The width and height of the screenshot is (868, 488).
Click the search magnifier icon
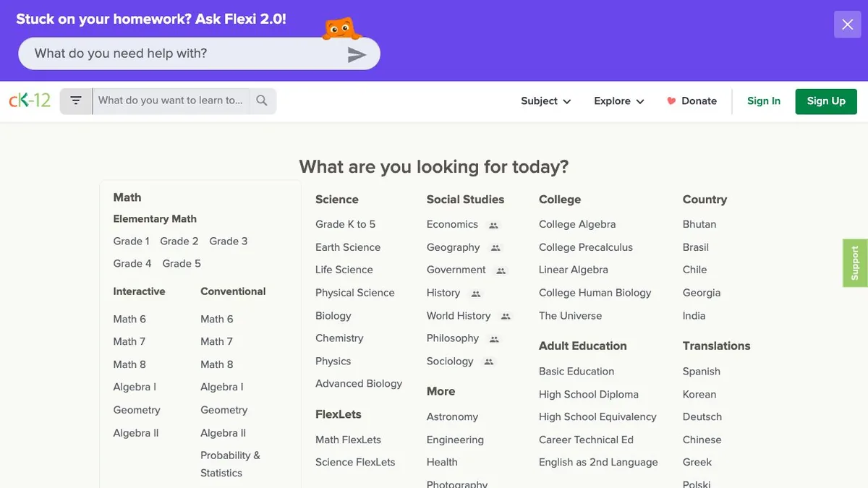pos(262,101)
